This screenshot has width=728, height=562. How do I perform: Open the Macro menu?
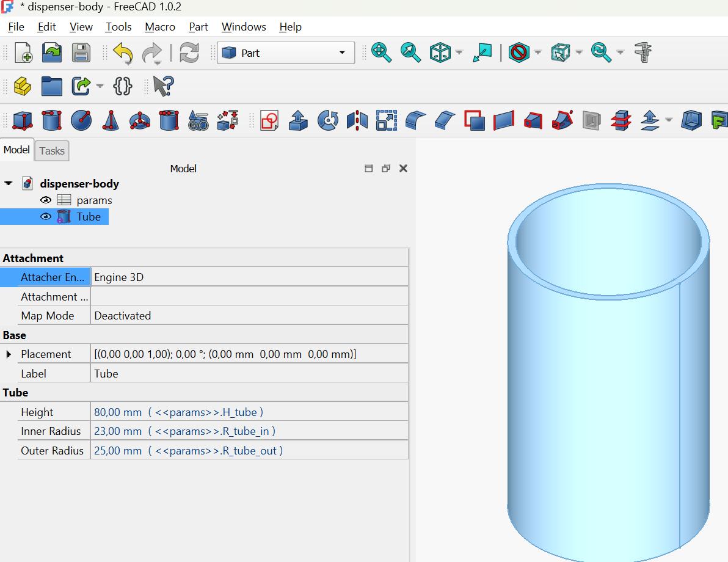point(160,27)
